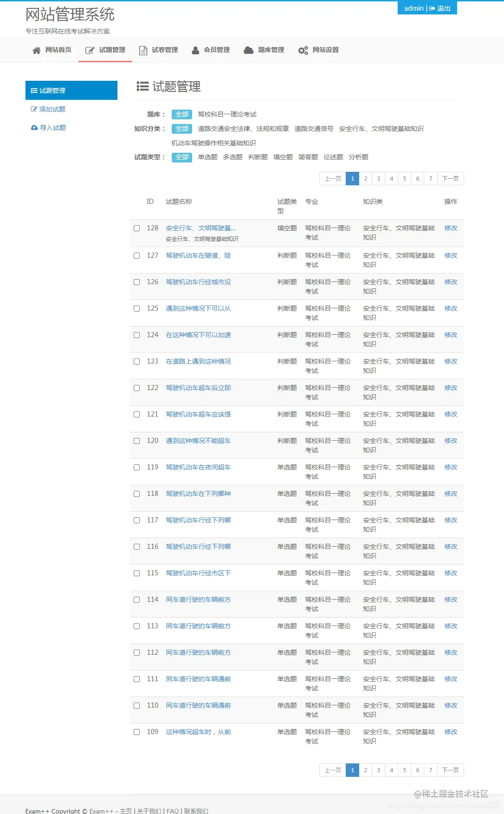Click the cloud upload icon beside 导入试题
The height and width of the screenshot is (814, 504).
(34, 128)
